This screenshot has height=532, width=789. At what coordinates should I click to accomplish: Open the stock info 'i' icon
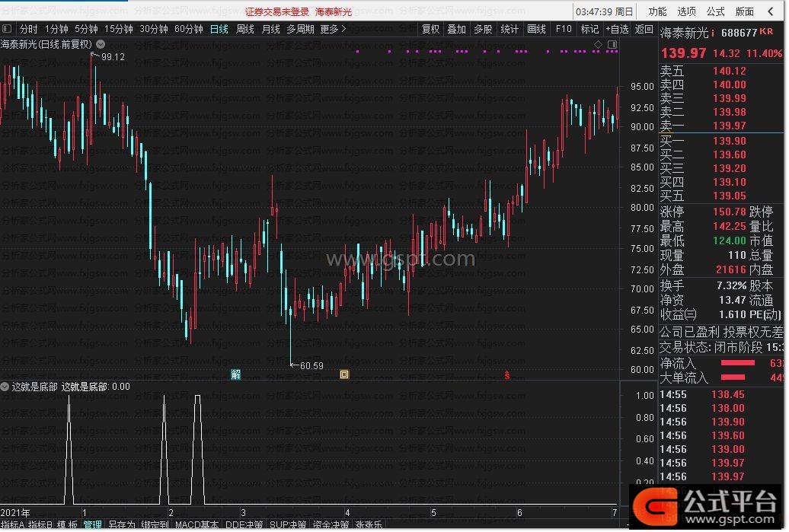point(713,33)
